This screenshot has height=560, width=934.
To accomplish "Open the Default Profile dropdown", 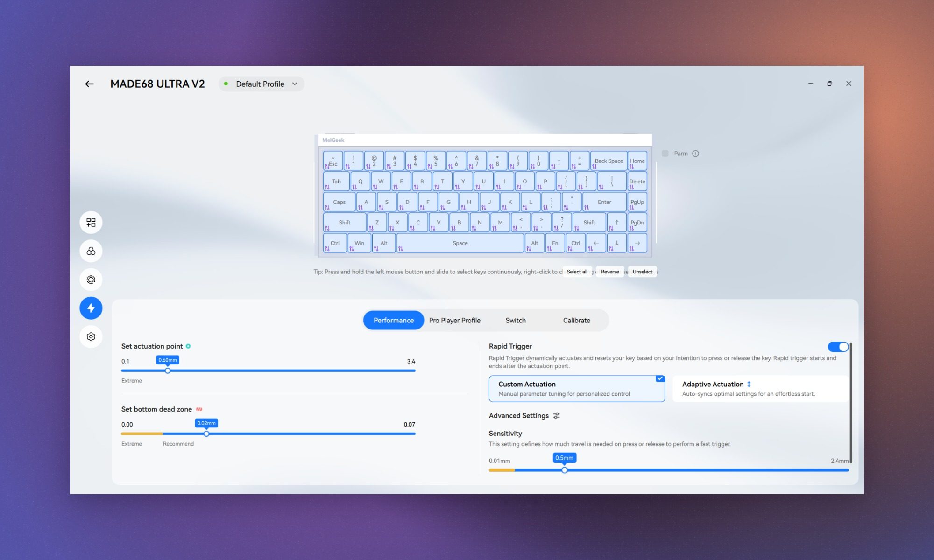I will coord(262,84).
